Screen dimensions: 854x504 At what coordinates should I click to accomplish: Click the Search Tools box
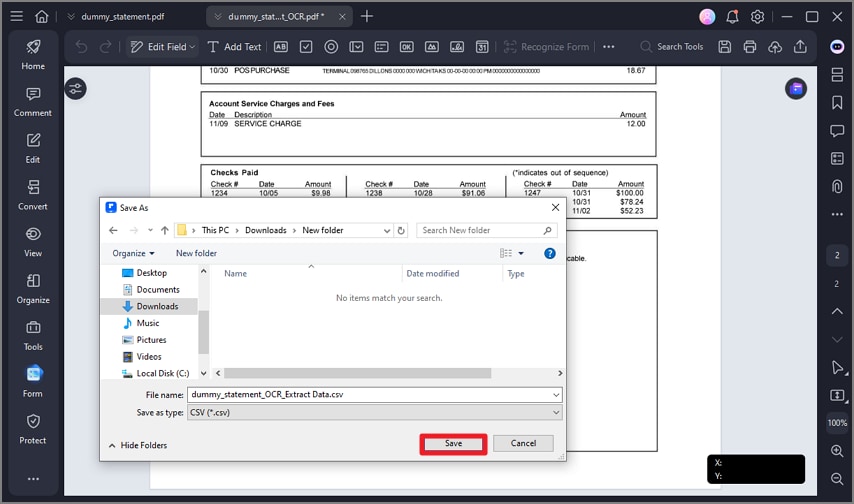[x=672, y=47]
